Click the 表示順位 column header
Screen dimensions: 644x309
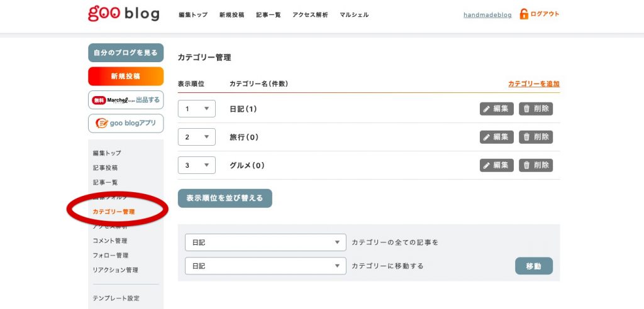tap(191, 84)
